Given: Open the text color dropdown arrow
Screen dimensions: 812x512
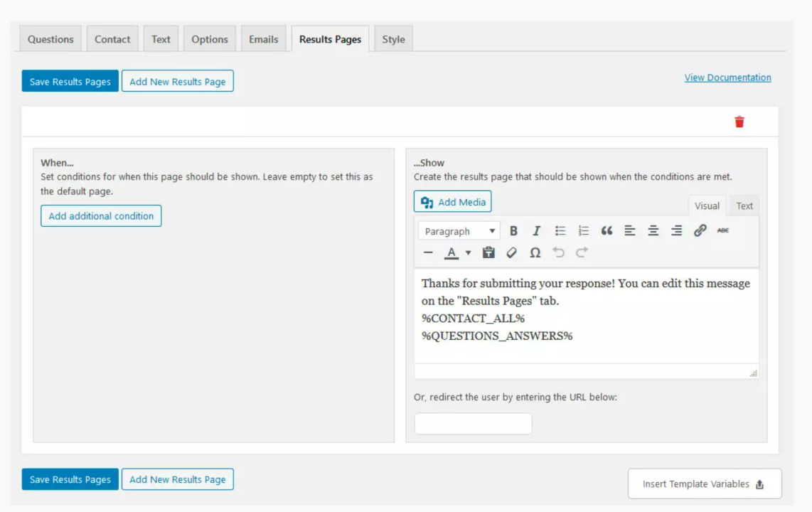Looking at the screenshot, I should coord(467,252).
